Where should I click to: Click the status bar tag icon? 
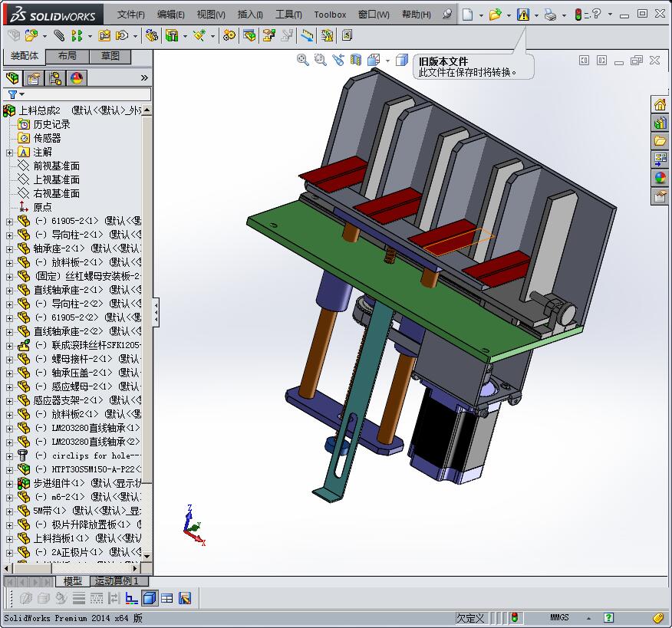(659, 618)
